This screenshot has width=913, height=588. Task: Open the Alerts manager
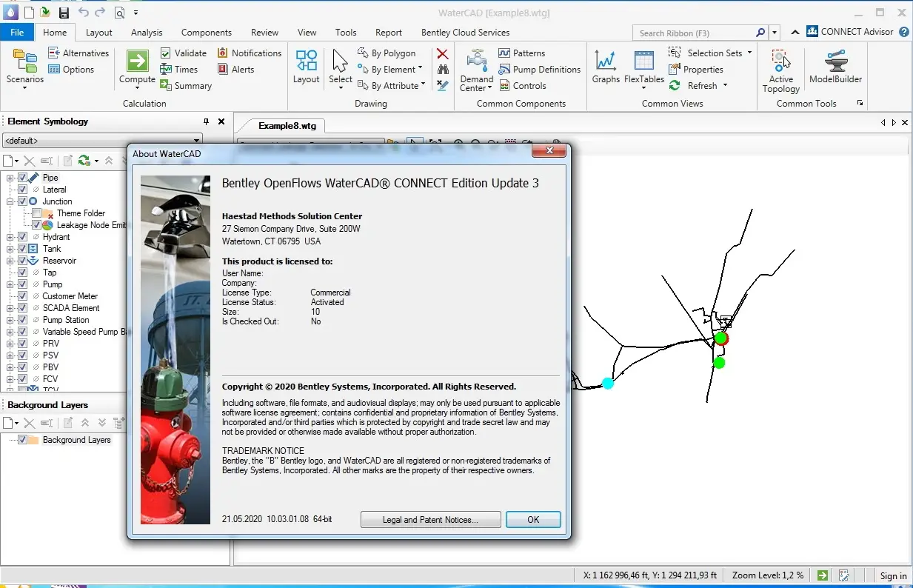click(235, 70)
